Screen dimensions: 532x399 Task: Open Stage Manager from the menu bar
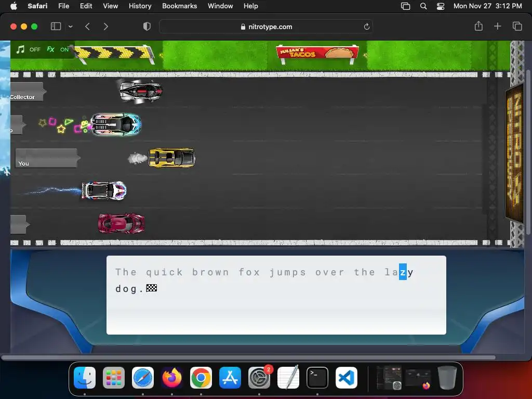tap(405, 6)
